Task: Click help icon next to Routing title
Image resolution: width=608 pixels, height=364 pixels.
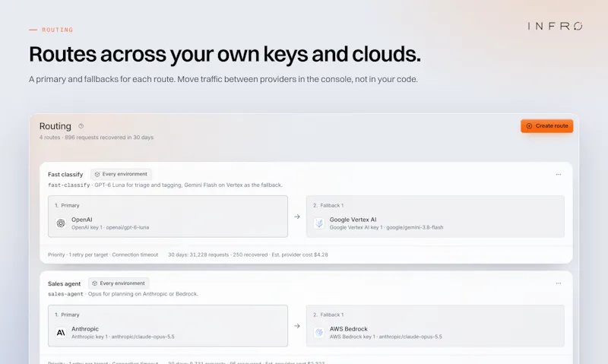Action: (81, 126)
